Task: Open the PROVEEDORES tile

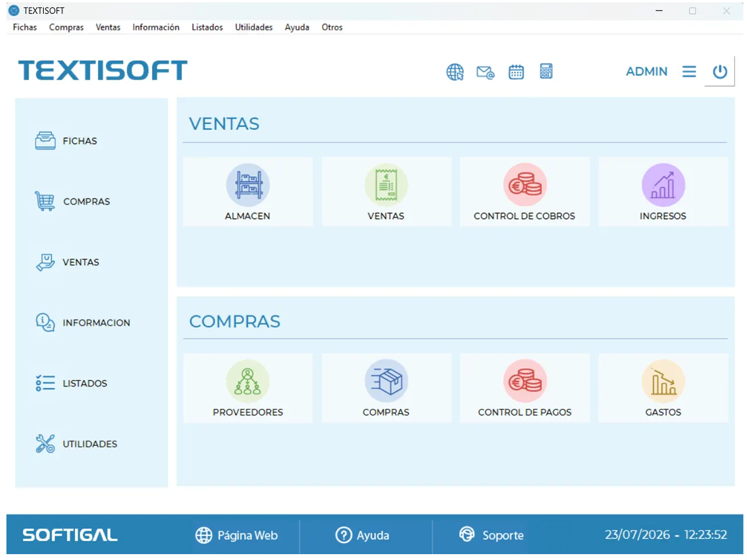Action: 248,388
